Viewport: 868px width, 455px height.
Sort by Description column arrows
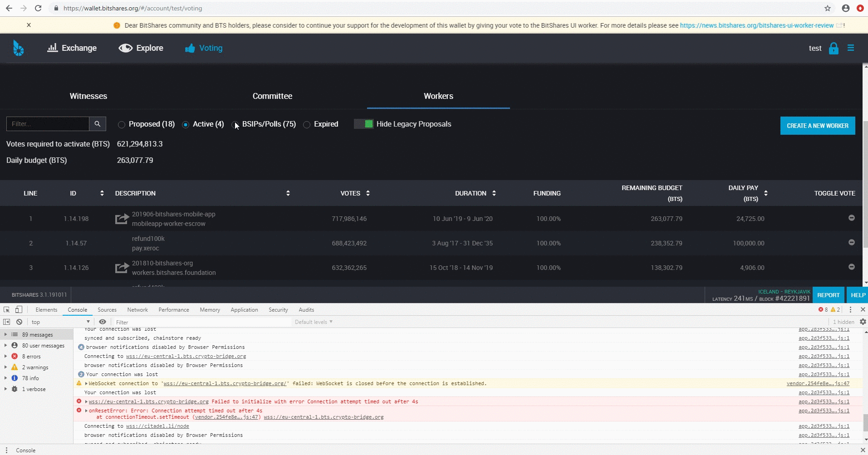288,193
